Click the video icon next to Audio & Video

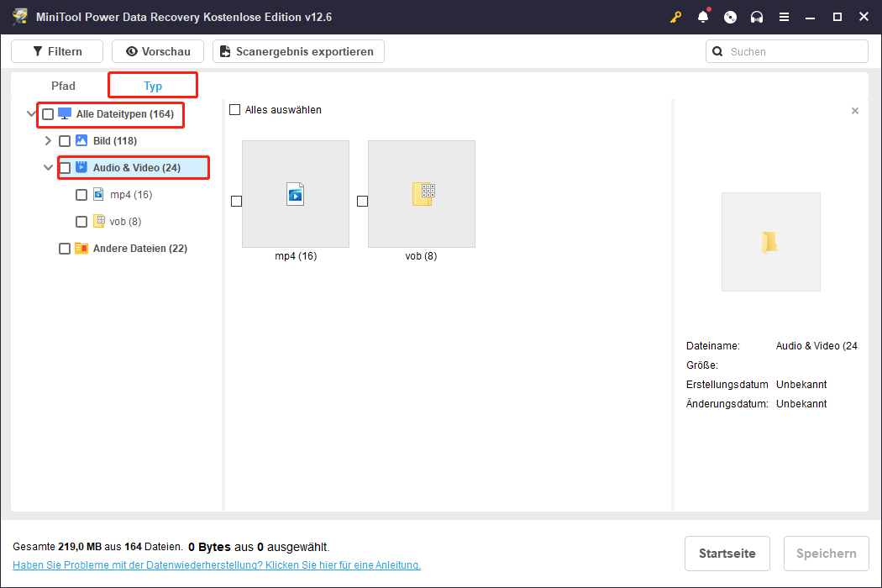[x=81, y=167]
